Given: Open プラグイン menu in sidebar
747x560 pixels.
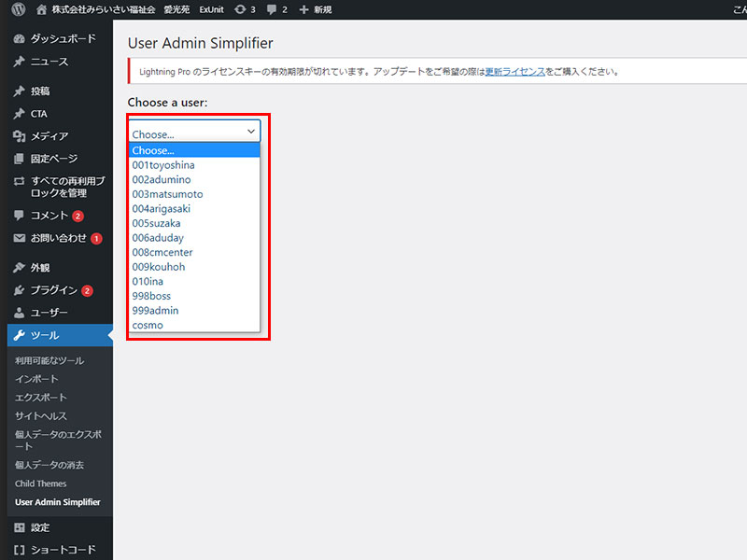Looking at the screenshot, I should tap(53, 290).
